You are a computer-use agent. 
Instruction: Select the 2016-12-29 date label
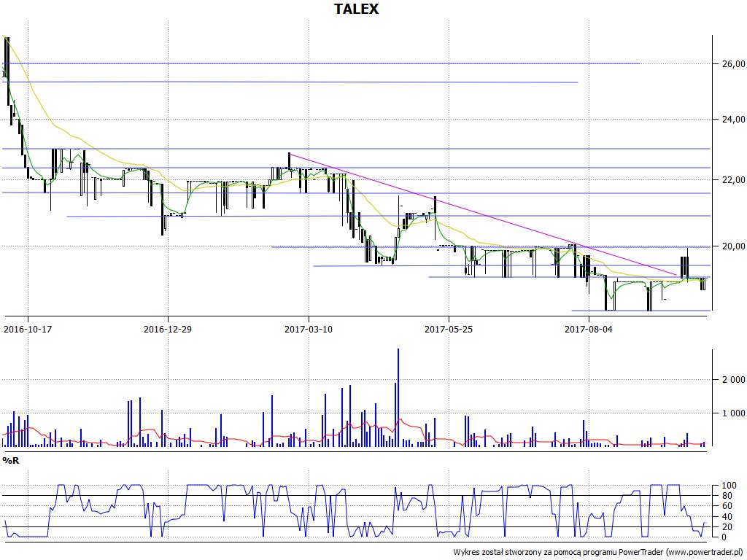point(168,329)
